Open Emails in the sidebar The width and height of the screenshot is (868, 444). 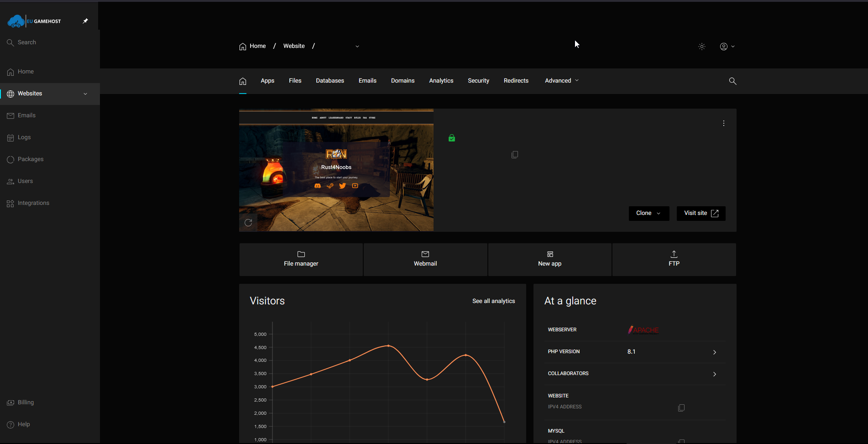click(50, 115)
